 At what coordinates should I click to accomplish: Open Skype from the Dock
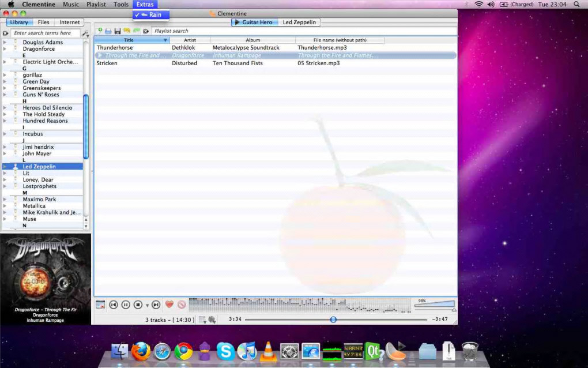point(226,352)
